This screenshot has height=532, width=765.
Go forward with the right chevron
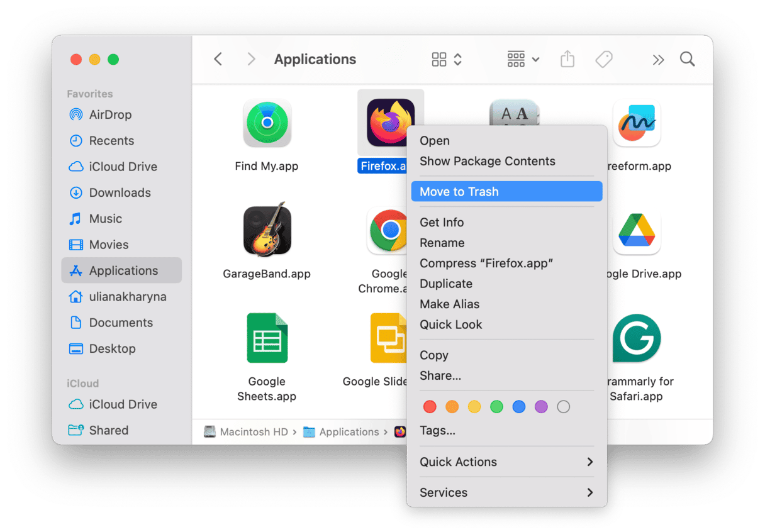point(251,59)
